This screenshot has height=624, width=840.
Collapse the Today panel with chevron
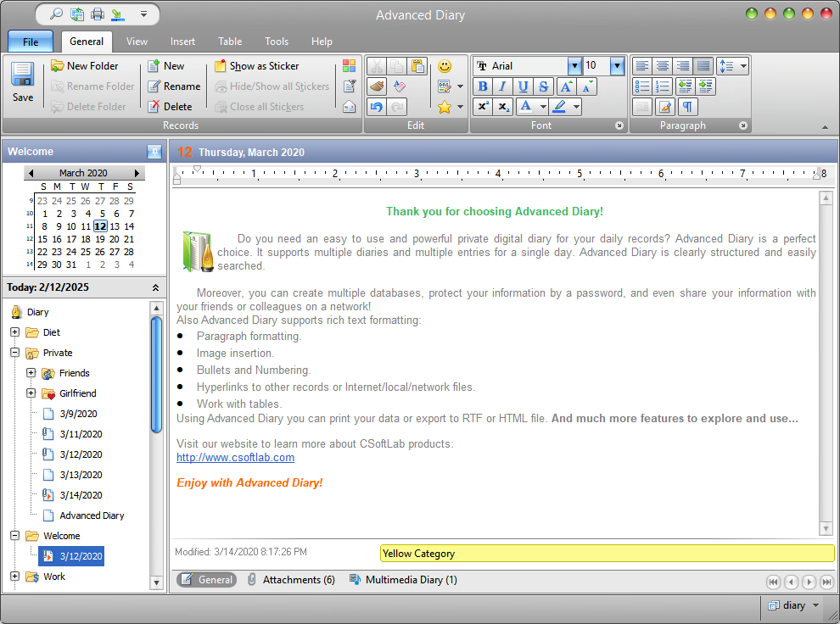[x=155, y=287]
